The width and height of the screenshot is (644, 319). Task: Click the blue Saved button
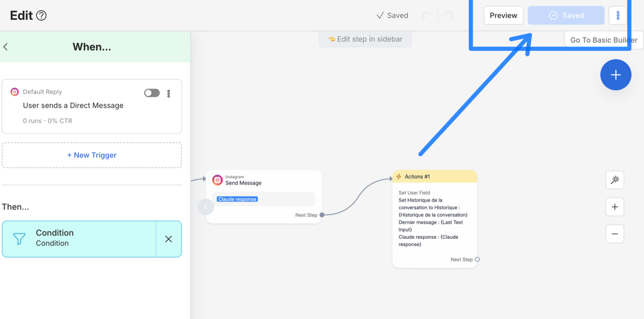click(x=566, y=15)
